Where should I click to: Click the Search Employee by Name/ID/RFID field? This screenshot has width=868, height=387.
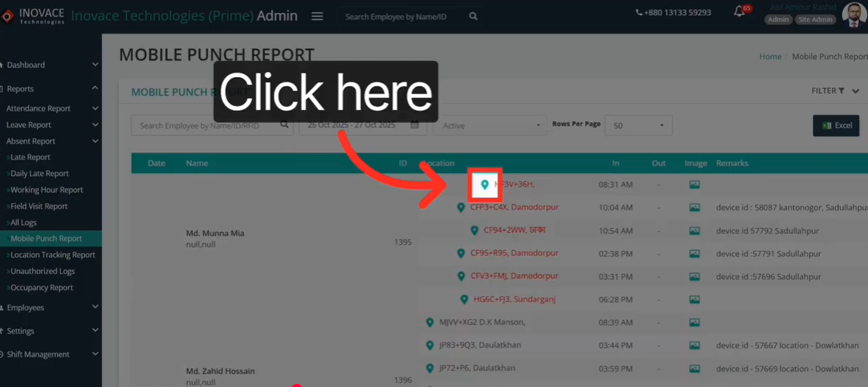[204, 125]
